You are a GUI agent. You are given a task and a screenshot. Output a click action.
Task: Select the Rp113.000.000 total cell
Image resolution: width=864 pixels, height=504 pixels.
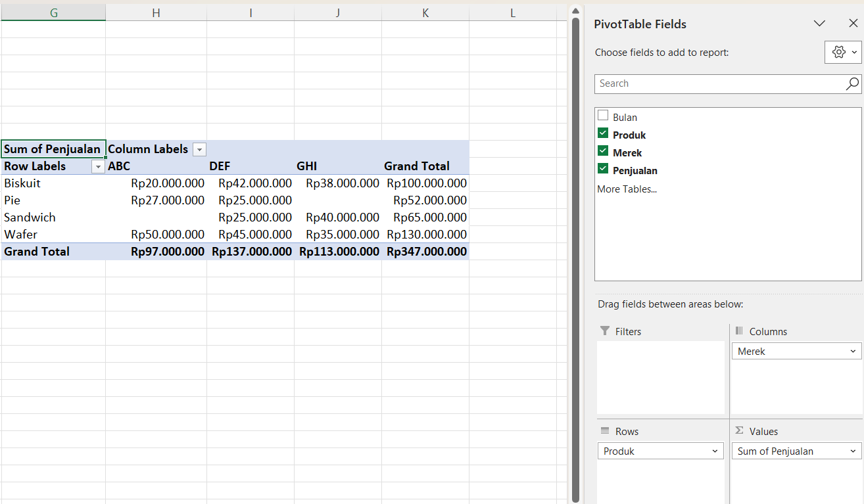337,252
